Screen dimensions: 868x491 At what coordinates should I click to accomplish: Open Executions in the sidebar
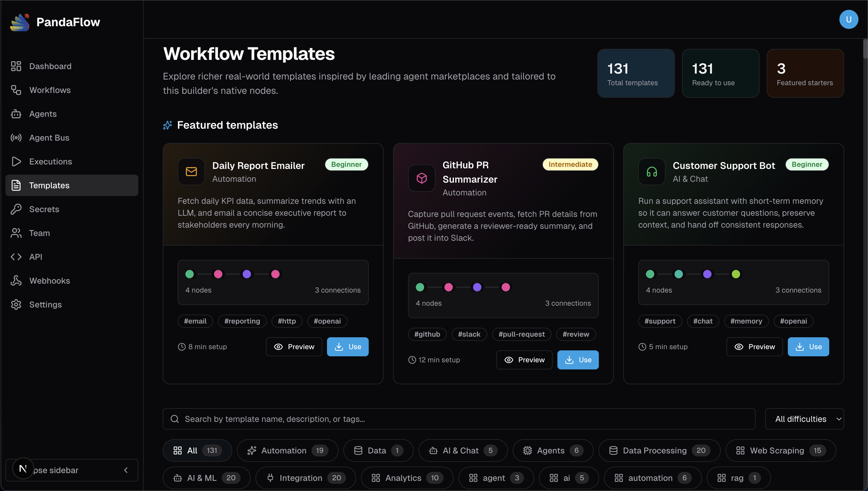pos(72,161)
